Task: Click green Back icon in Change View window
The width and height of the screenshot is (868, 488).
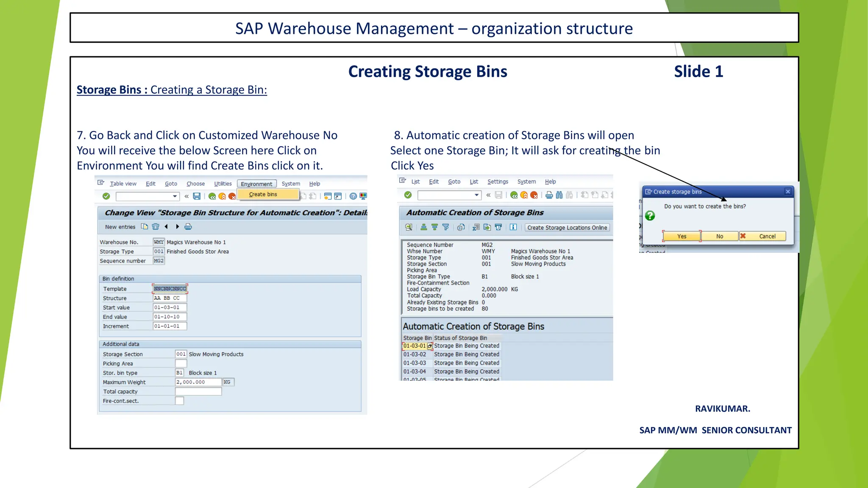Action: [x=212, y=196]
